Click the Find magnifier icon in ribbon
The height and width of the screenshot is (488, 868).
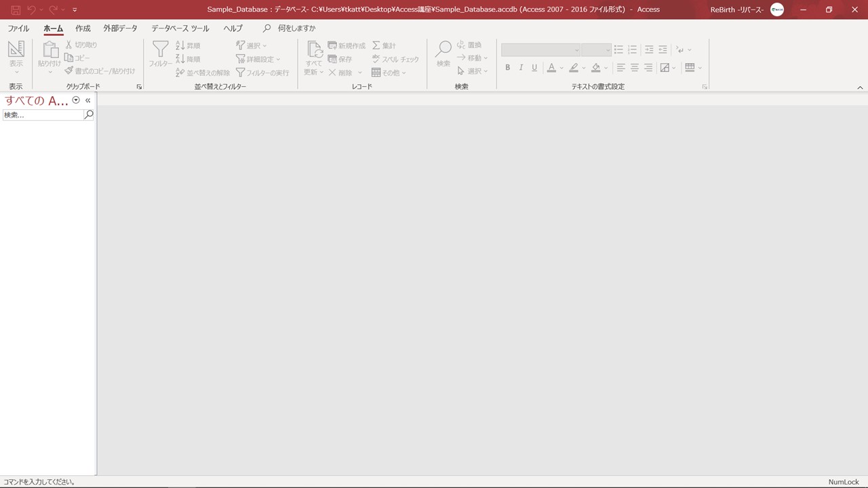[443, 49]
